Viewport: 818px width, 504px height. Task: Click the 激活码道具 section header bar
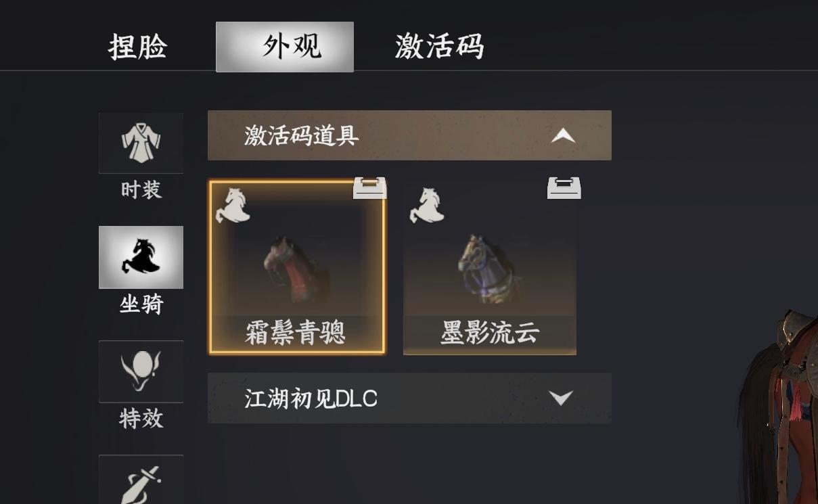[409, 135]
